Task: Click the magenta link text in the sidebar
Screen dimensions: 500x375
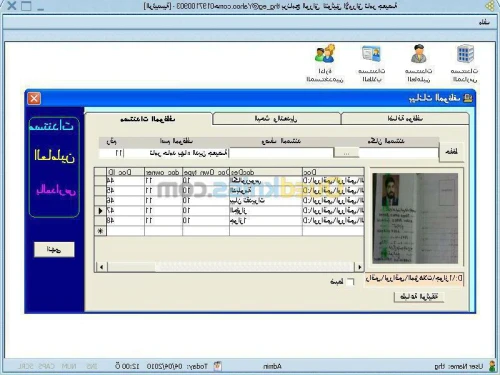Action: [56, 190]
